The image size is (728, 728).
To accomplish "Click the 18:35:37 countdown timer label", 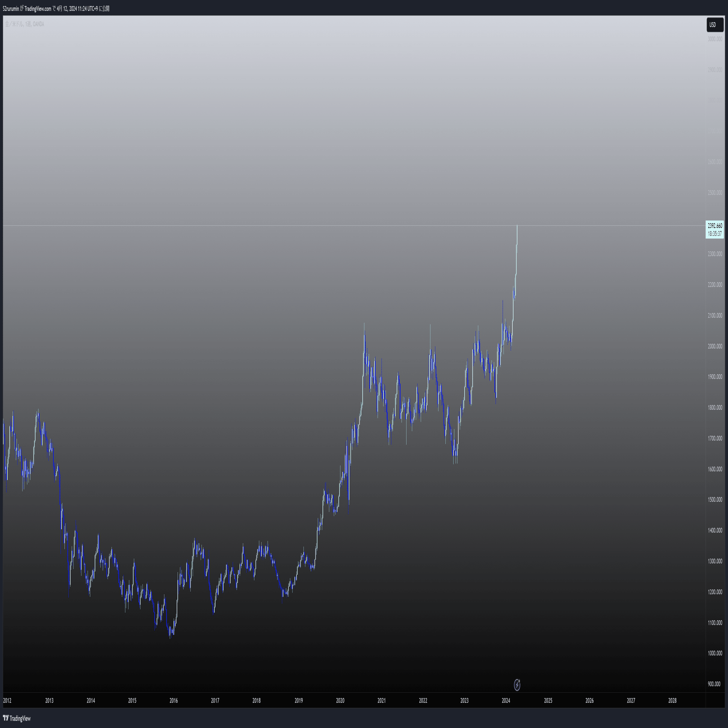I will pos(714,234).
